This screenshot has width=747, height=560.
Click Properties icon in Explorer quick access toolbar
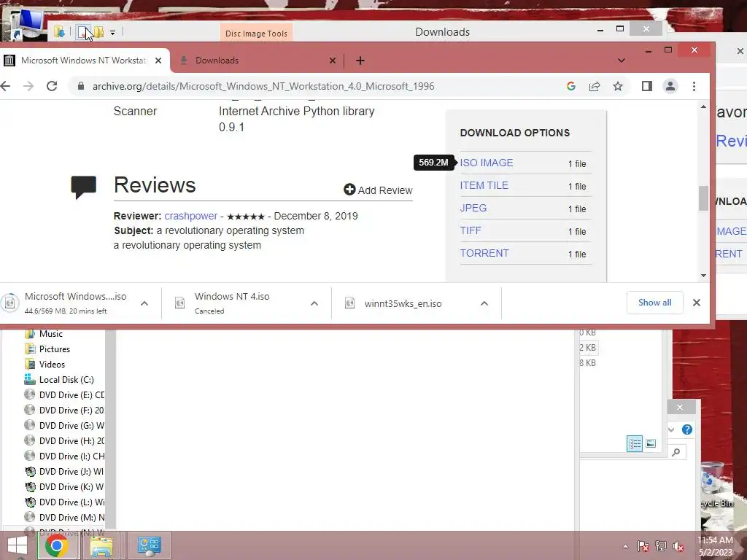(83, 32)
